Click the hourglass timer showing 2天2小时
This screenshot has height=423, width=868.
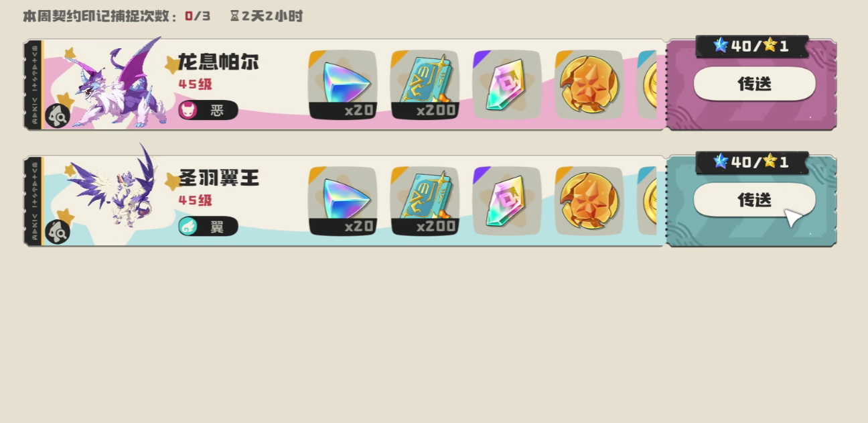266,15
